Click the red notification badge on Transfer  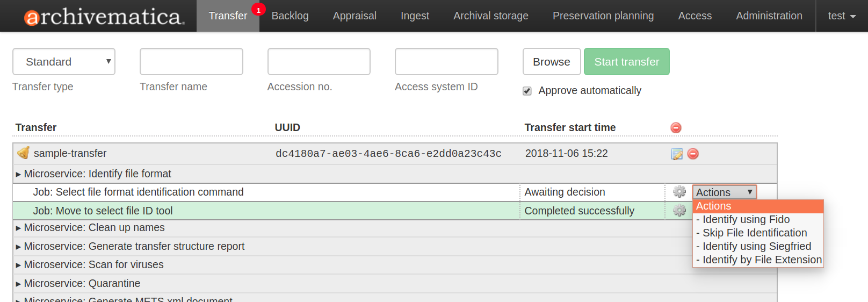pyautogui.click(x=258, y=10)
